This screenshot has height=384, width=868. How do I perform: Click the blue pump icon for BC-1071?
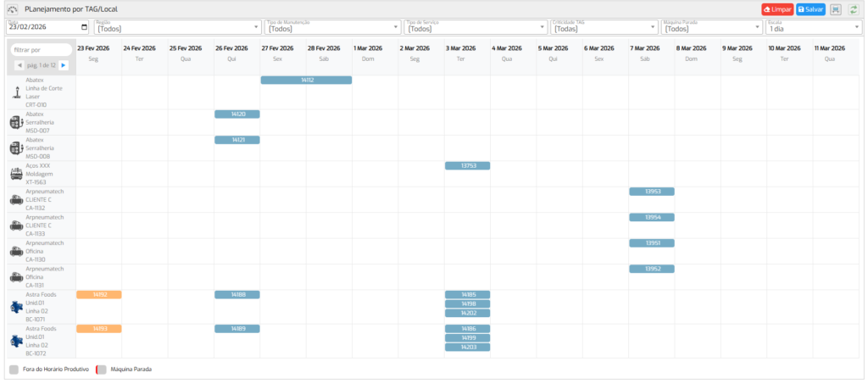click(16, 307)
